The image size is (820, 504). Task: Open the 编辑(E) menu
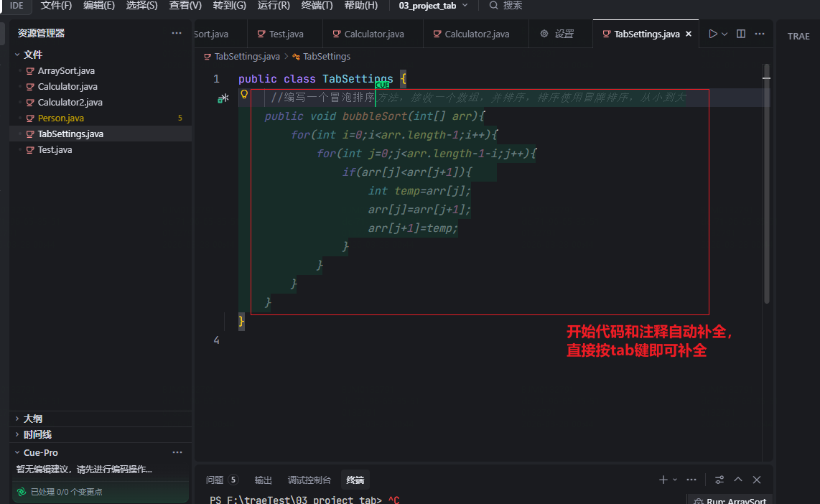[x=99, y=6]
